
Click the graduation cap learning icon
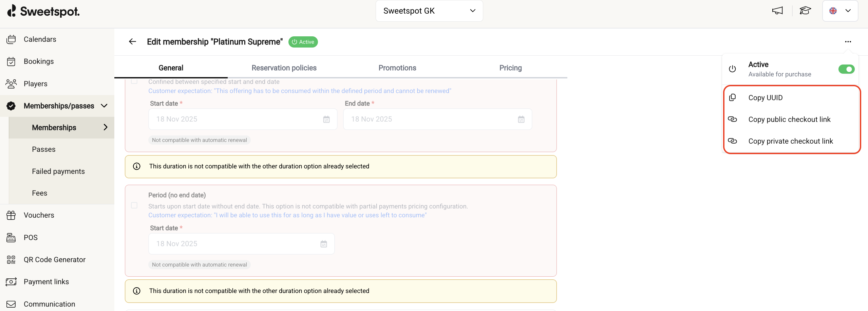coord(805,11)
